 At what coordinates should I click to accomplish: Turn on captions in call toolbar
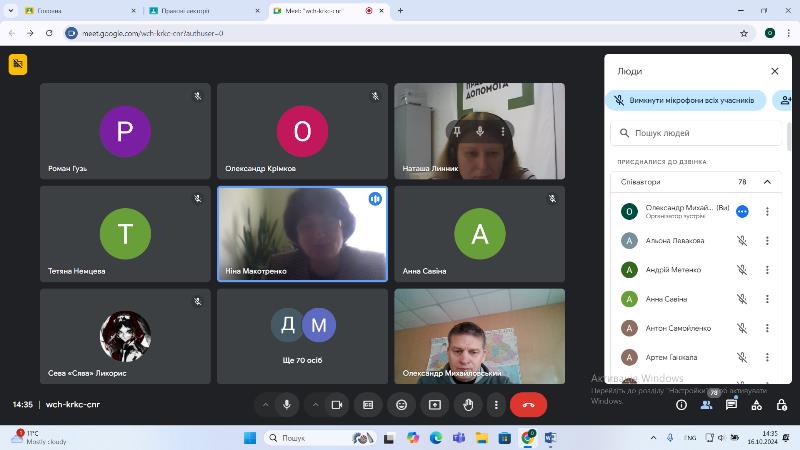[368, 405]
